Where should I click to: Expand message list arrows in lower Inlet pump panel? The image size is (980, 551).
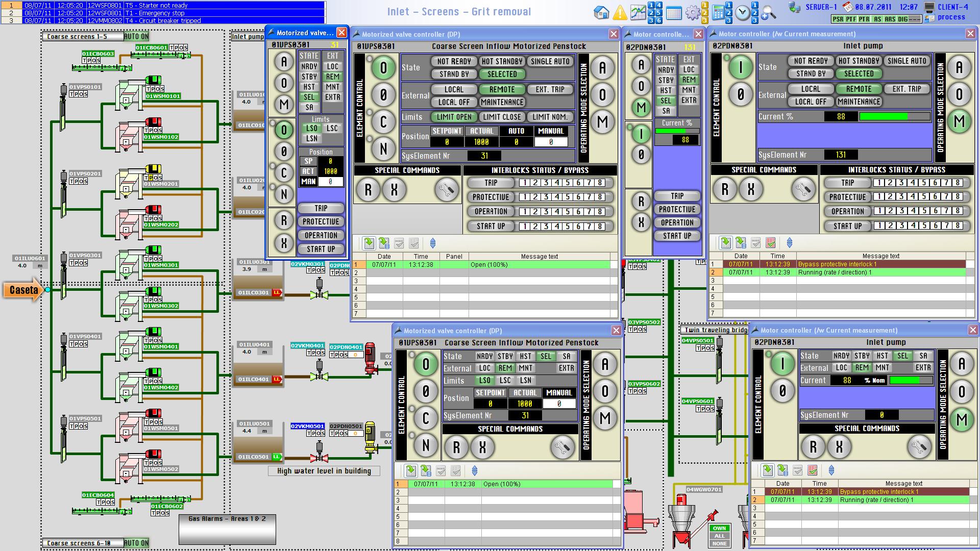(831, 470)
